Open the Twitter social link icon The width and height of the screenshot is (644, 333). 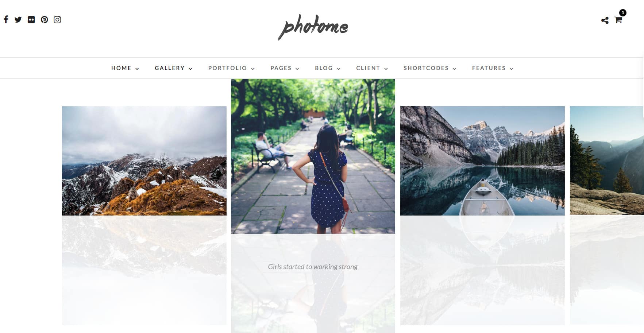18,20
